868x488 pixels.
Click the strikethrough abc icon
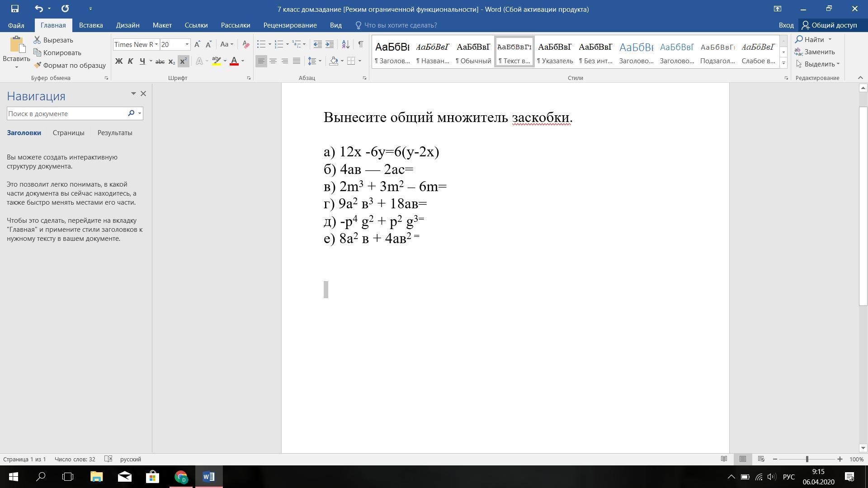(x=160, y=61)
